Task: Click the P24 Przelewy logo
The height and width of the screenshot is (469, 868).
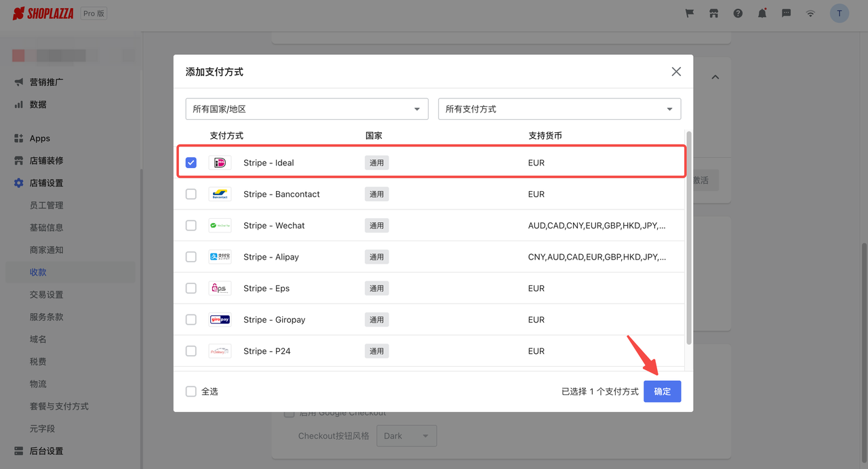Action: [220, 351]
